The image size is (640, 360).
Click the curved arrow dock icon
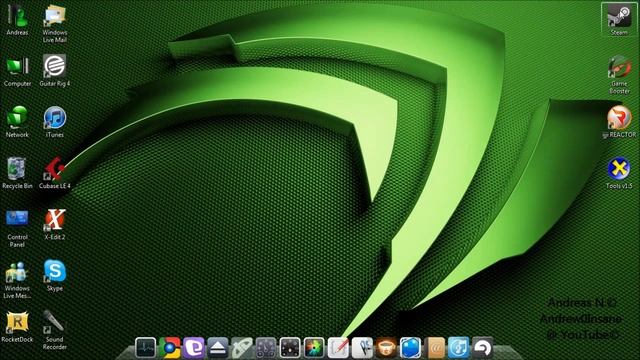(482, 348)
